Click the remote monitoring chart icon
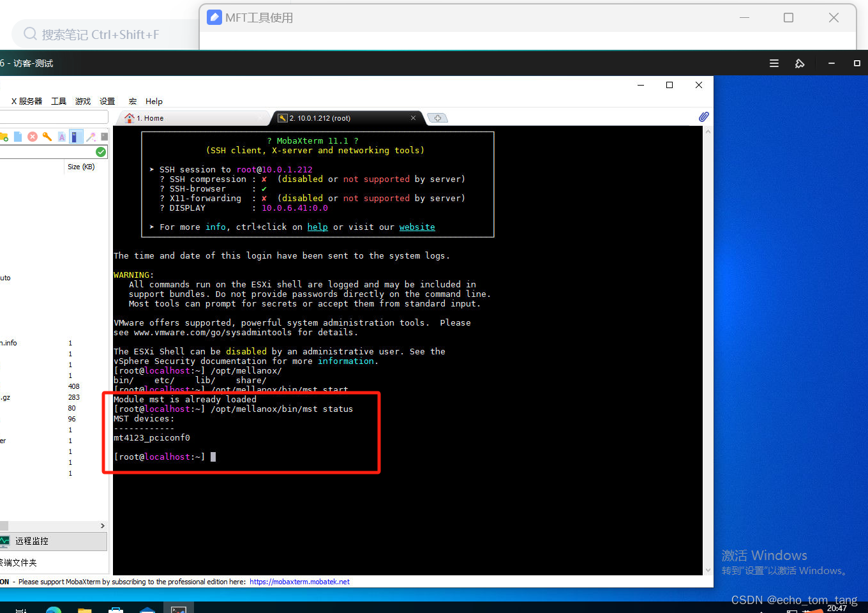 pyautogui.click(x=4, y=541)
